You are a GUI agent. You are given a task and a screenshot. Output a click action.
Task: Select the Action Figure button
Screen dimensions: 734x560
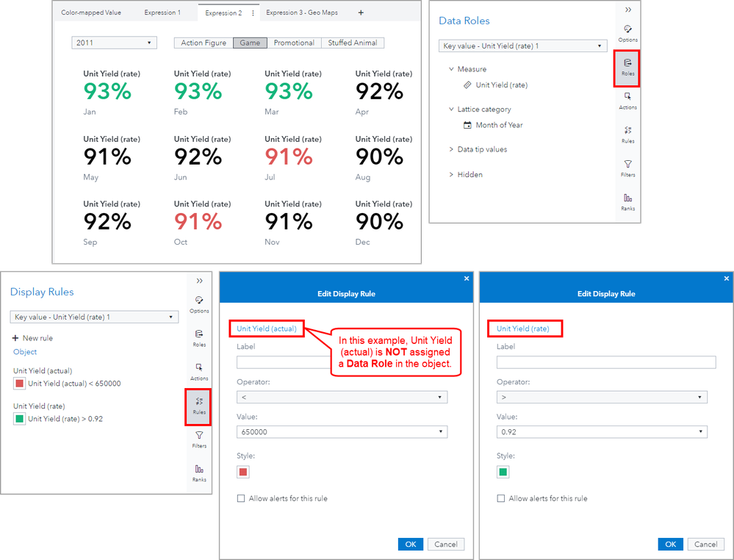(x=204, y=43)
